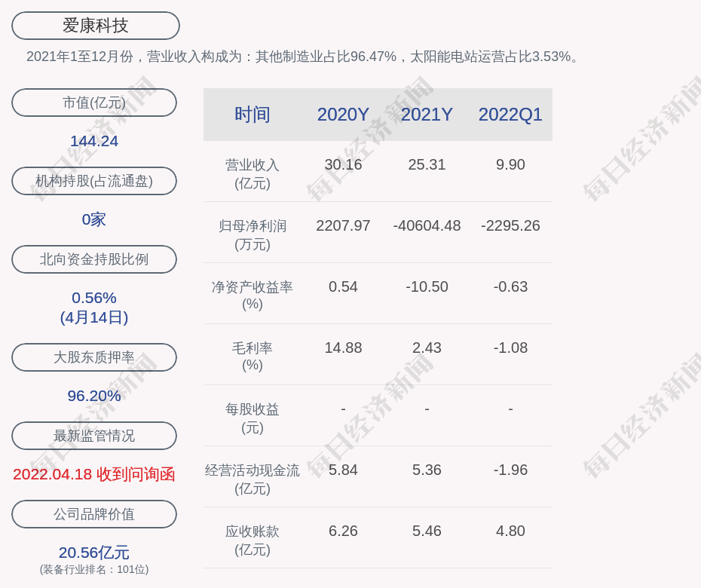Viewport: 701px width, 588px height.
Task: Click the 应收账款(亿元) row label
Action: pos(253,541)
